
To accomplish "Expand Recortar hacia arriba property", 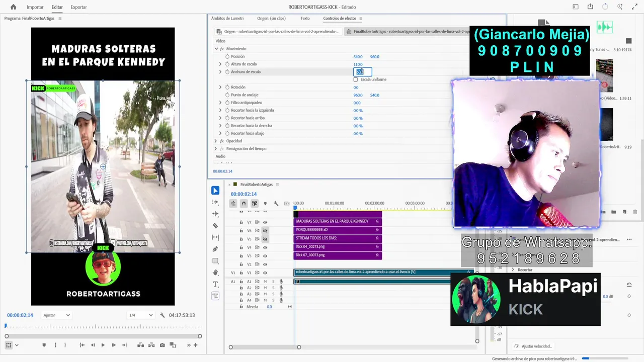I will [x=220, y=118].
